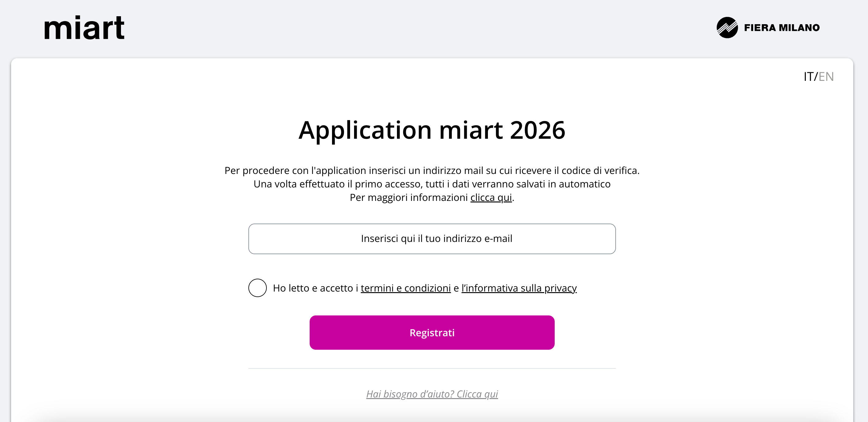Click the horizontal divider below Registrati
This screenshot has height=422, width=868.
point(432,368)
